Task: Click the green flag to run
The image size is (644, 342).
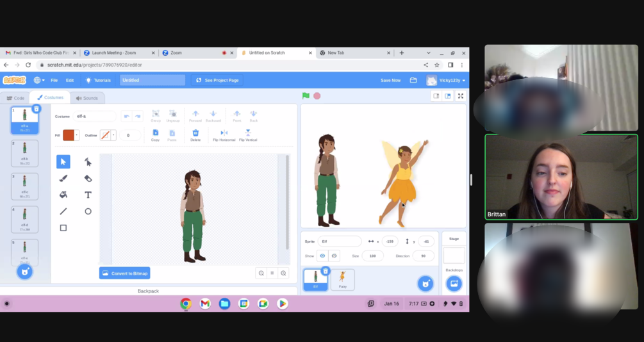Action: [x=306, y=96]
